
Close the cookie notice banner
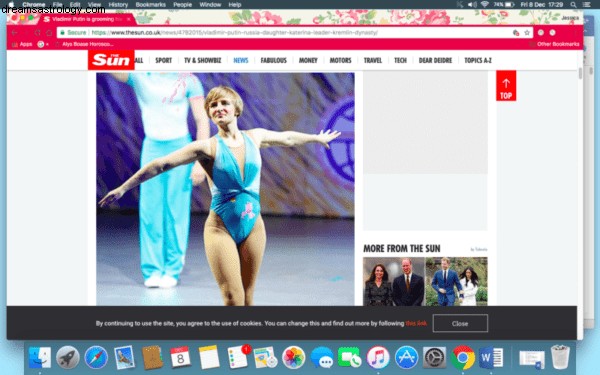(x=460, y=323)
